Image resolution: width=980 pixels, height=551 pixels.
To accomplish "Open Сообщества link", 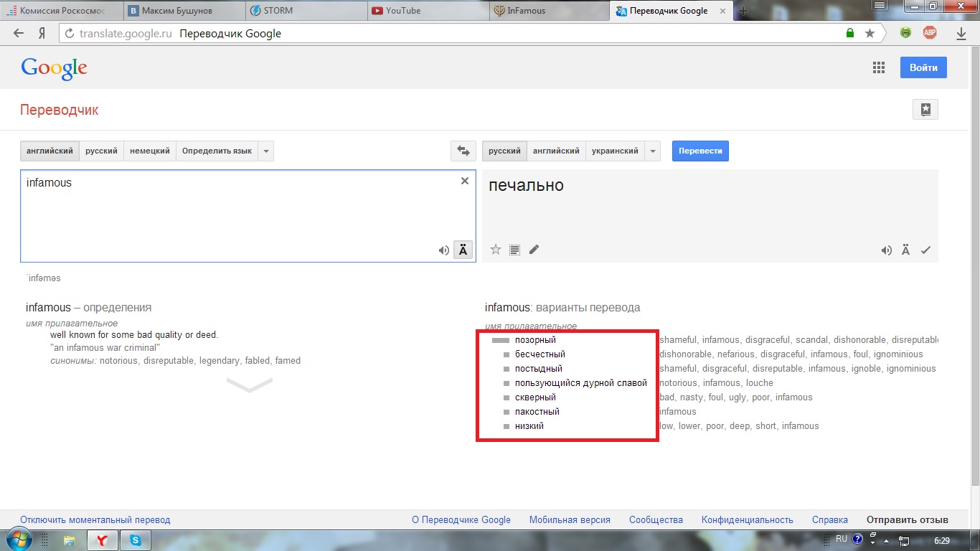I will click(656, 520).
